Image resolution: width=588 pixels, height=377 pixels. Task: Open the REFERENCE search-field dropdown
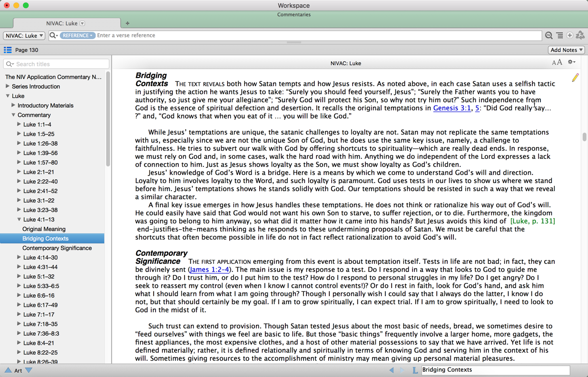click(x=77, y=36)
